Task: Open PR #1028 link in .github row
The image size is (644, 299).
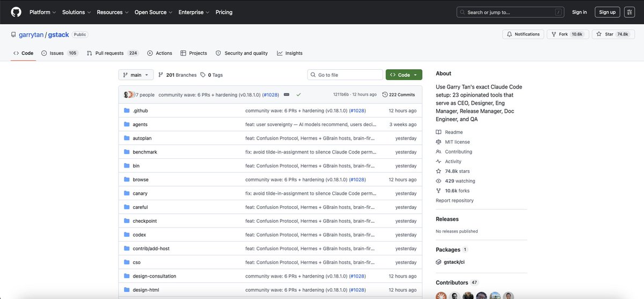Action: (357, 111)
